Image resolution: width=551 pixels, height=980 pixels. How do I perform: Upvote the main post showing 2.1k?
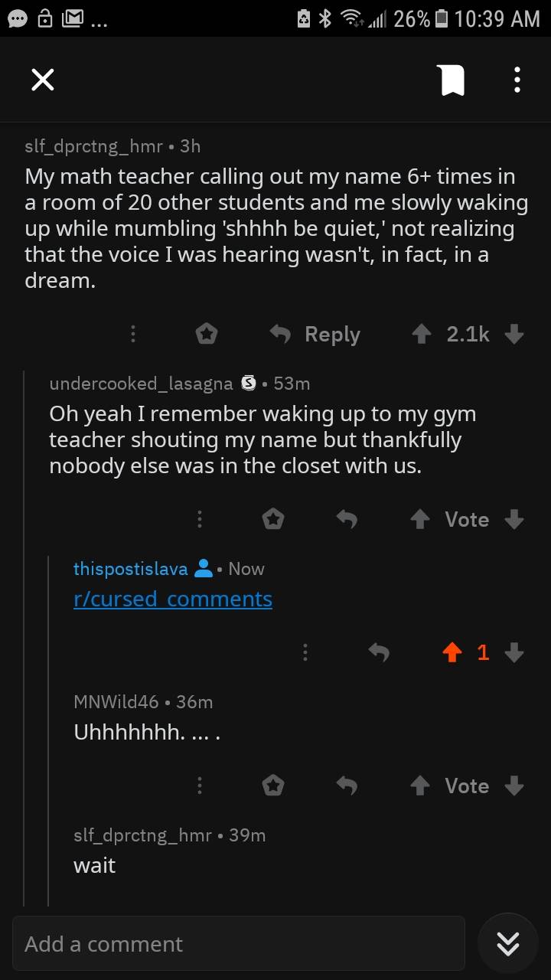pyautogui.click(x=420, y=334)
